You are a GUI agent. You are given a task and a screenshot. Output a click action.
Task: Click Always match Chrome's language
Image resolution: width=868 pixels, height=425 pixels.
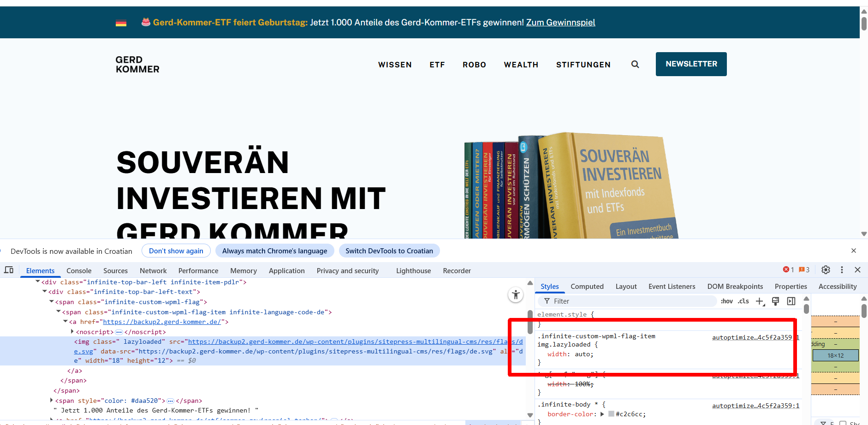pyautogui.click(x=275, y=251)
